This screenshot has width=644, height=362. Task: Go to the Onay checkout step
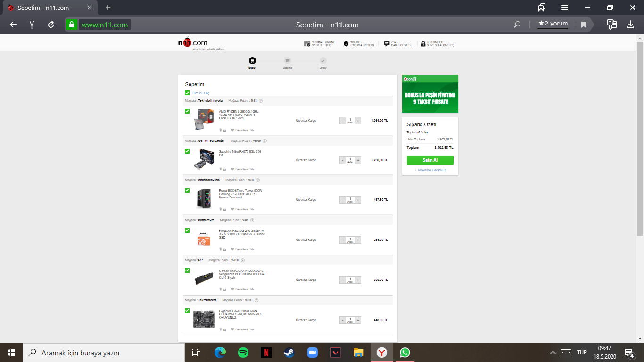pos(323,63)
